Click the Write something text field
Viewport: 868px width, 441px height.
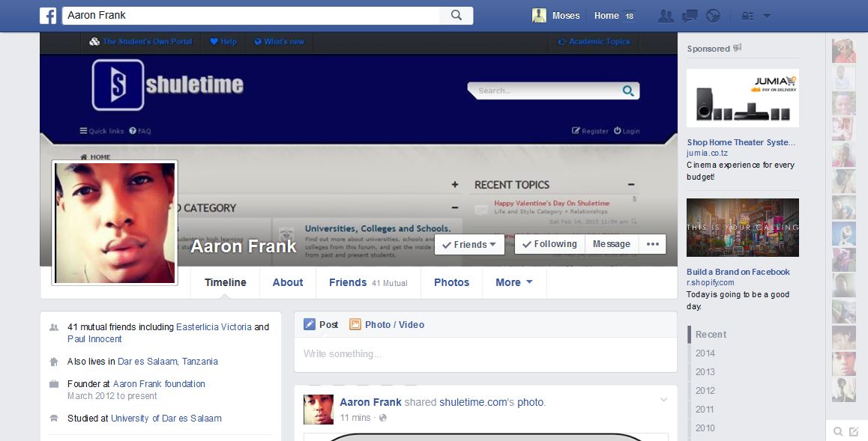click(486, 353)
